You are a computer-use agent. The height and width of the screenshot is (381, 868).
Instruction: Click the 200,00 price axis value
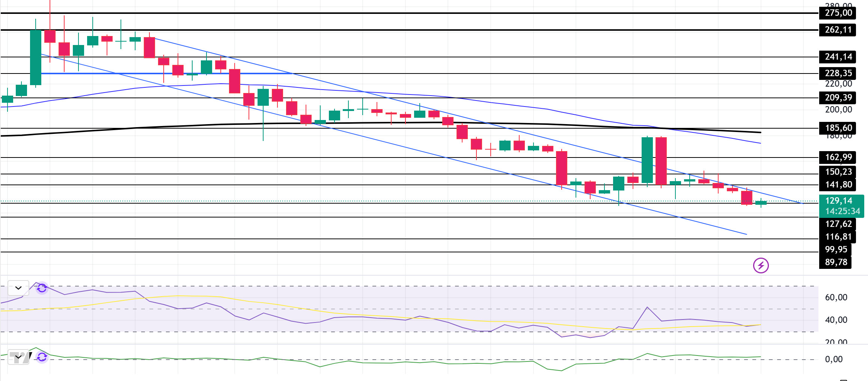[x=838, y=109]
